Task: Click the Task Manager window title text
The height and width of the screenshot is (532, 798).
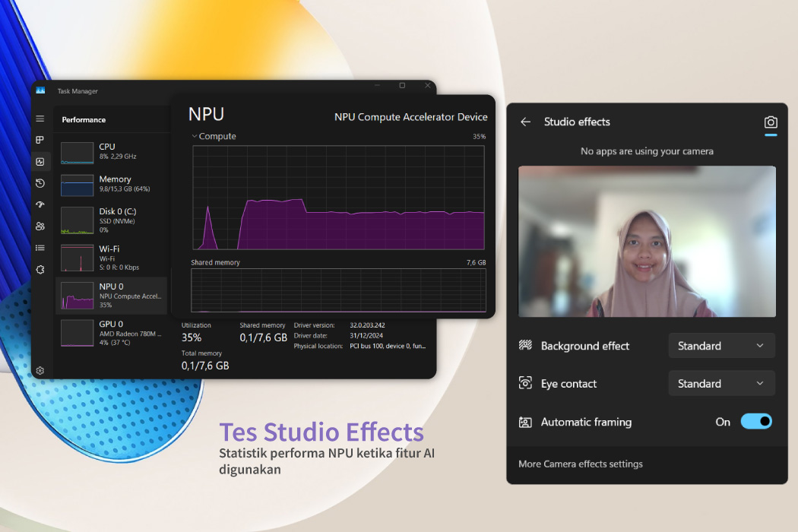Action: [x=78, y=91]
